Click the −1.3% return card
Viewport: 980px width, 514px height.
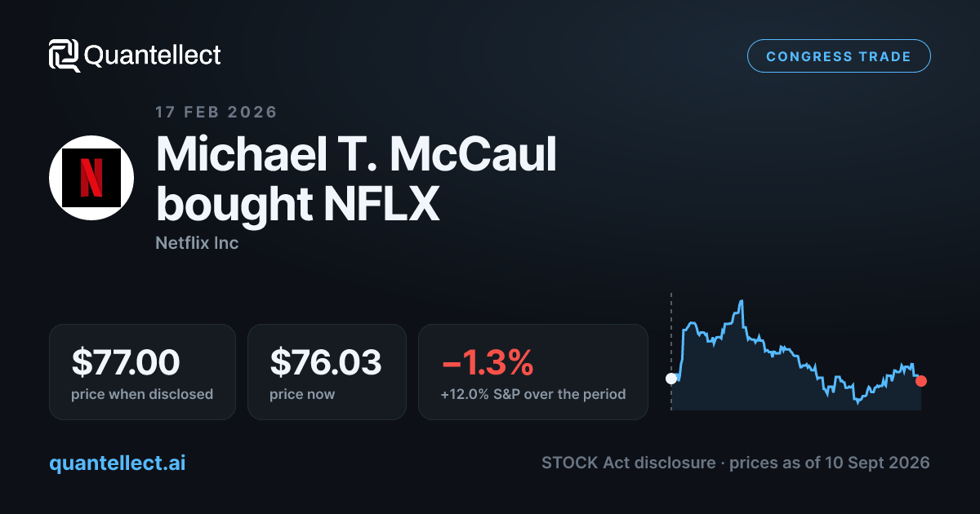point(533,372)
